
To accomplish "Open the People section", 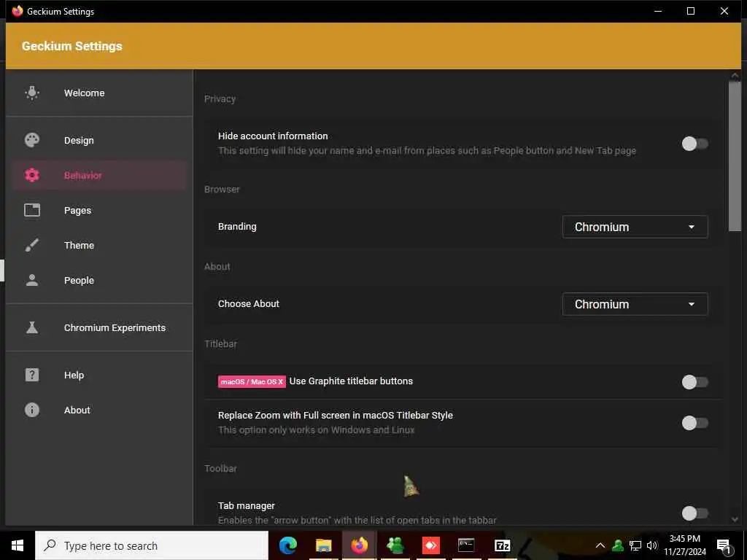I will tap(99, 280).
